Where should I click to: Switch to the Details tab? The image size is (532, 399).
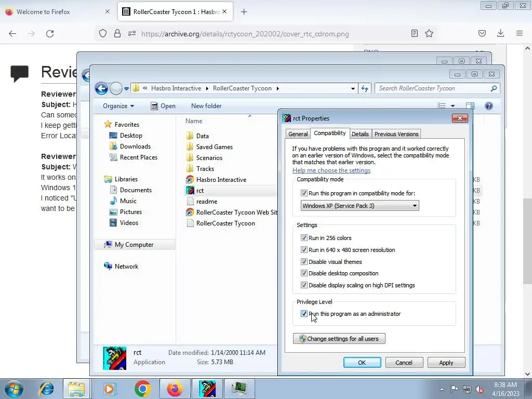360,134
